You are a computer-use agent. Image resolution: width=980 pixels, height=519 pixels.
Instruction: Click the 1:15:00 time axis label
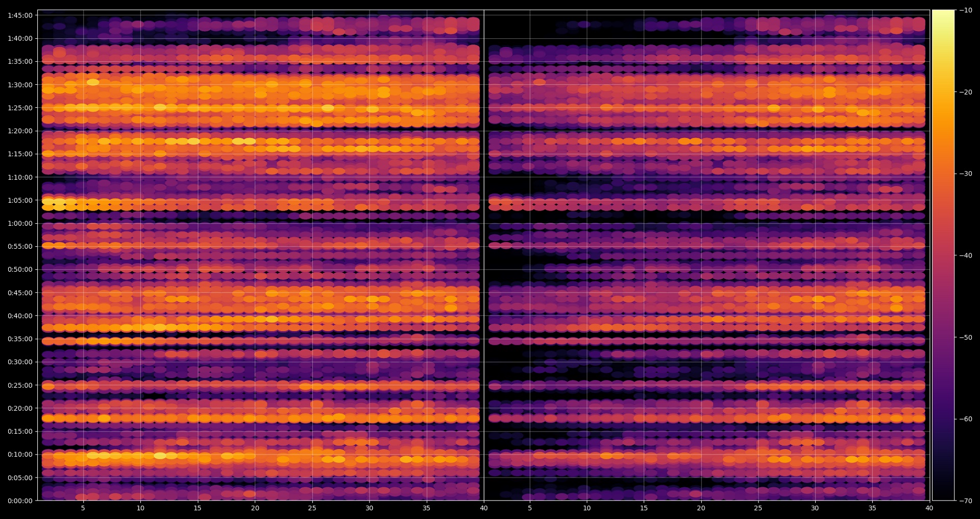[x=20, y=154]
